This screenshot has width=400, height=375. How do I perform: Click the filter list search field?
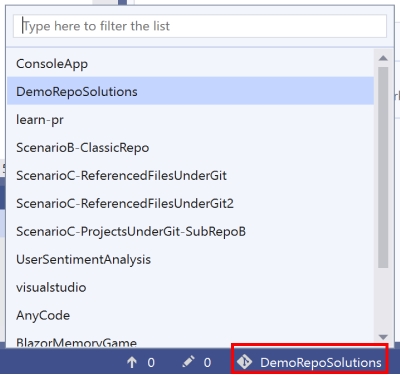click(200, 26)
